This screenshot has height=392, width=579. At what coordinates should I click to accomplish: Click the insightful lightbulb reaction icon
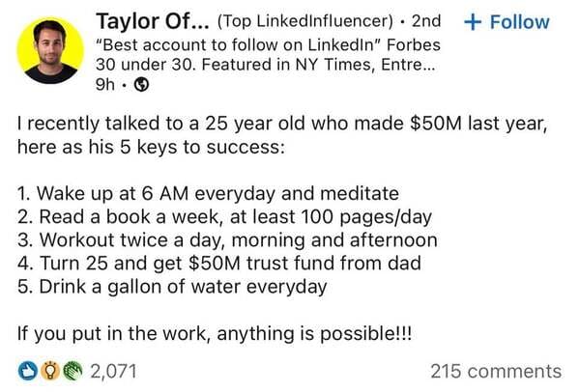[50, 372]
